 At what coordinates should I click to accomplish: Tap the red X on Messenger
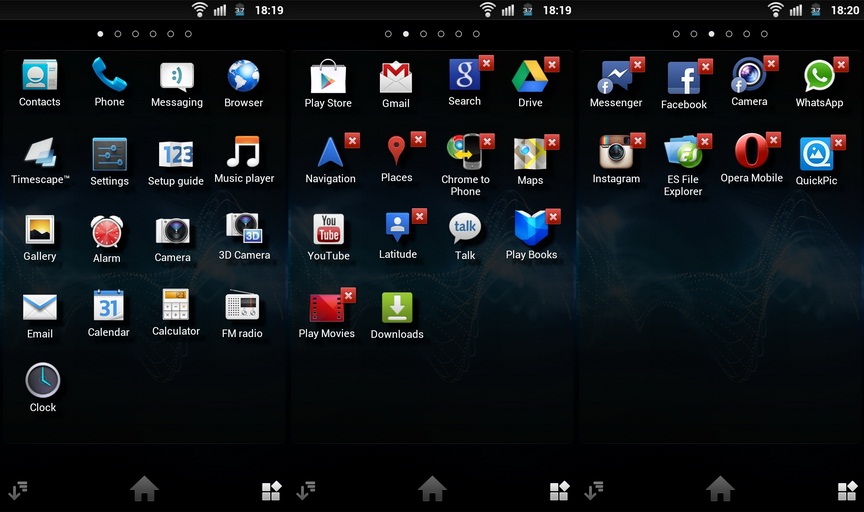coord(638,64)
